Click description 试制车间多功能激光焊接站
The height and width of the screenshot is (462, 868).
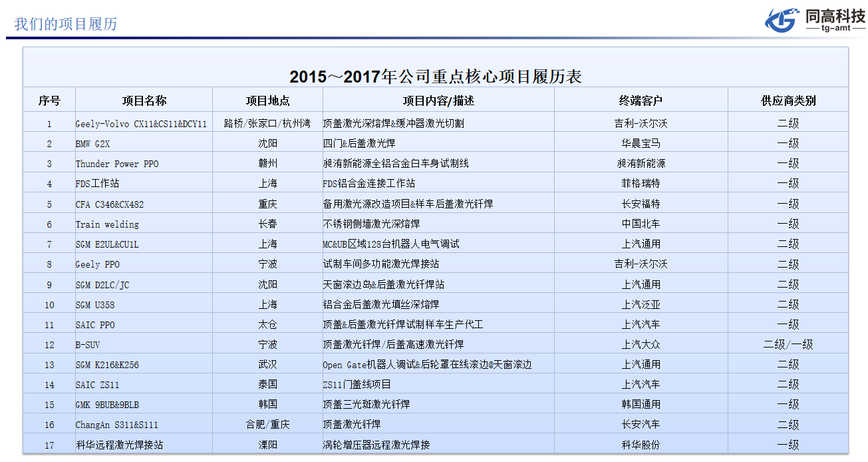coord(382,264)
